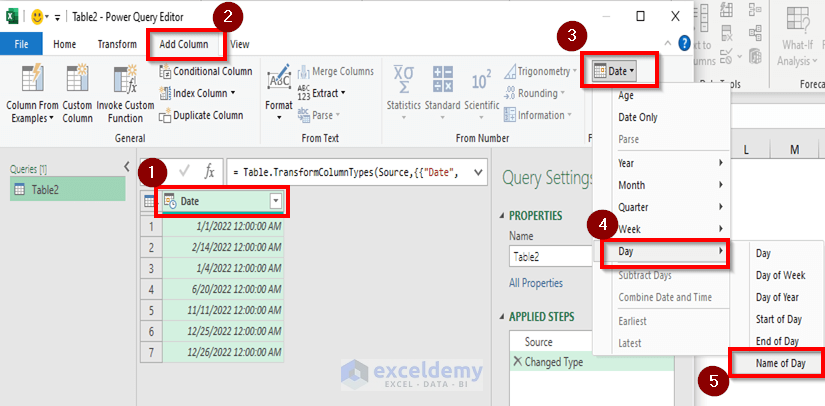The height and width of the screenshot is (406, 825).
Task: Collapse the PROPERTIES section
Action: click(501, 216)
